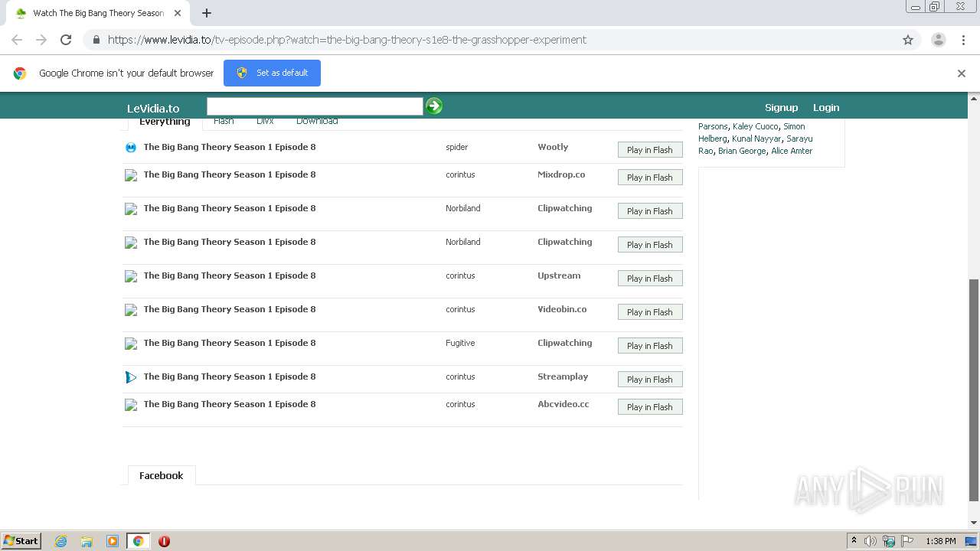Click uploader name "spider"

456,147
